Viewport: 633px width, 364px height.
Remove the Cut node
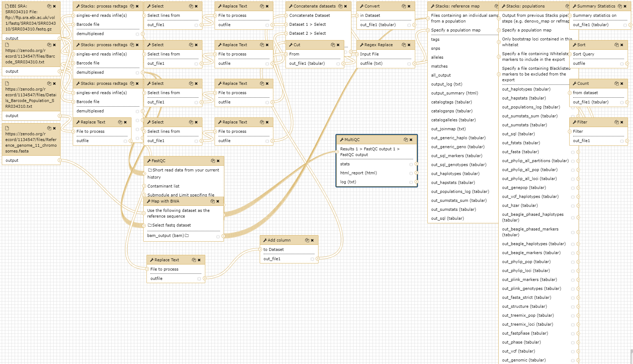point(338,45)
